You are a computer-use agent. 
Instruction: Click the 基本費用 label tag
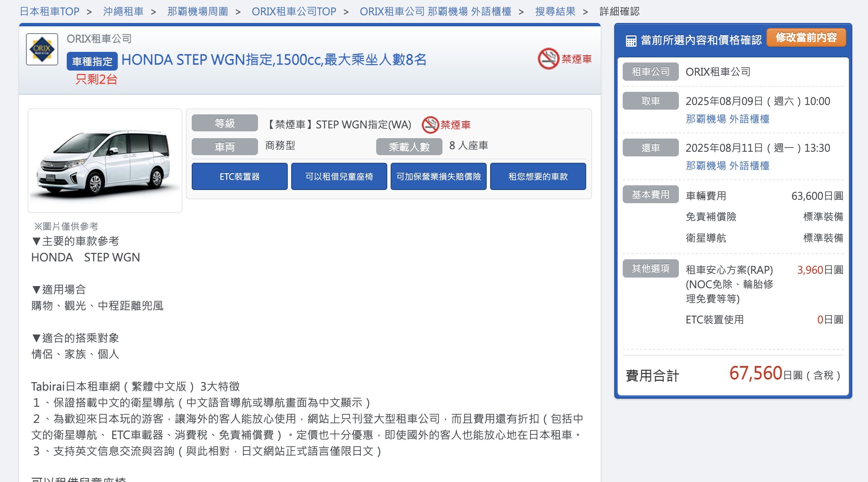pos(651,195)
